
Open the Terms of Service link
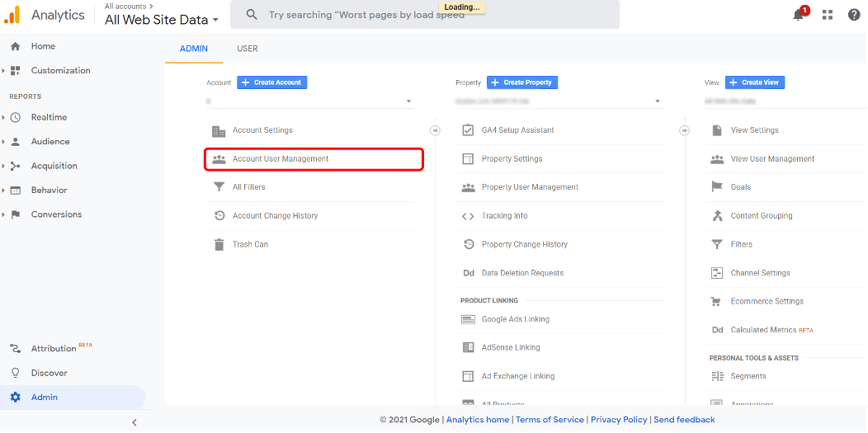(x=550, y=420)
